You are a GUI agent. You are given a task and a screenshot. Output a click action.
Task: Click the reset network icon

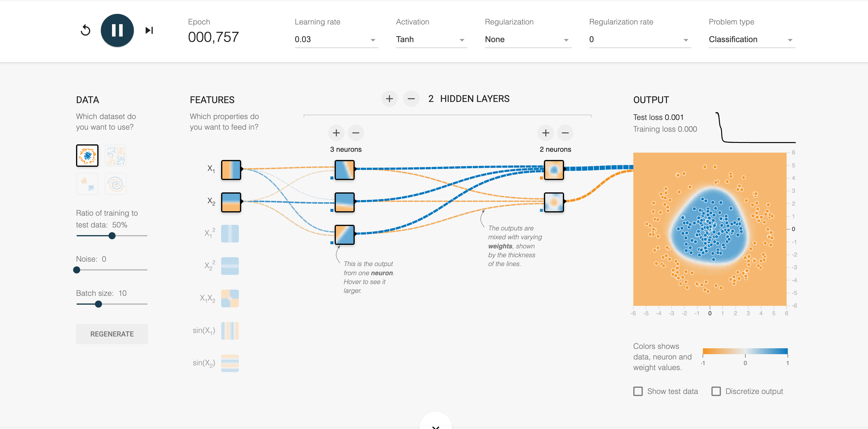coord(86,30)
